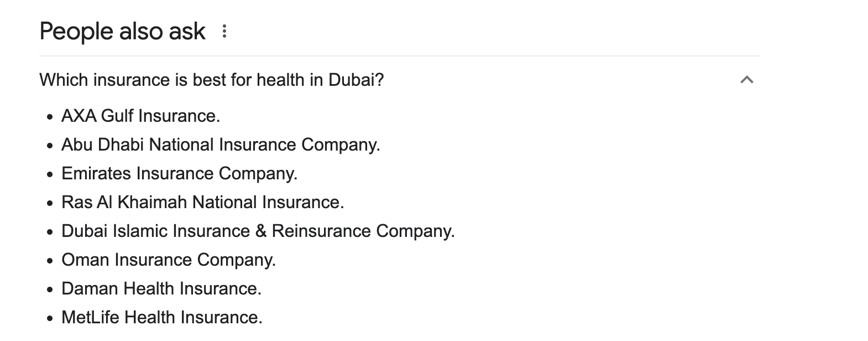Select the Oman Insurance Company list item

tap(169, 260)
